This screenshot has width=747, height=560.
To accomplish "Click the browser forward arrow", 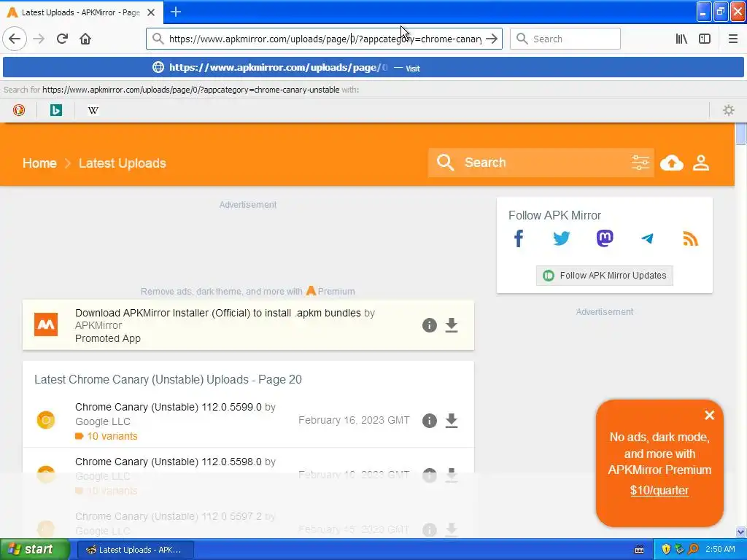I will pos(39,39).
